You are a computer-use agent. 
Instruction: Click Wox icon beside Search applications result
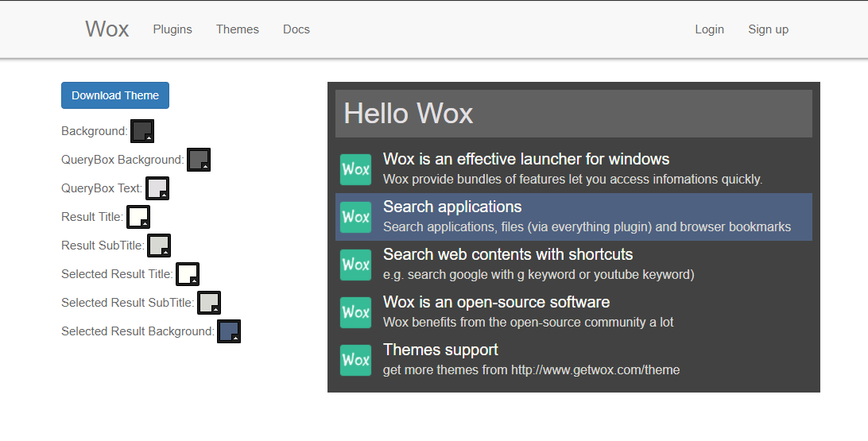point(355,217)
